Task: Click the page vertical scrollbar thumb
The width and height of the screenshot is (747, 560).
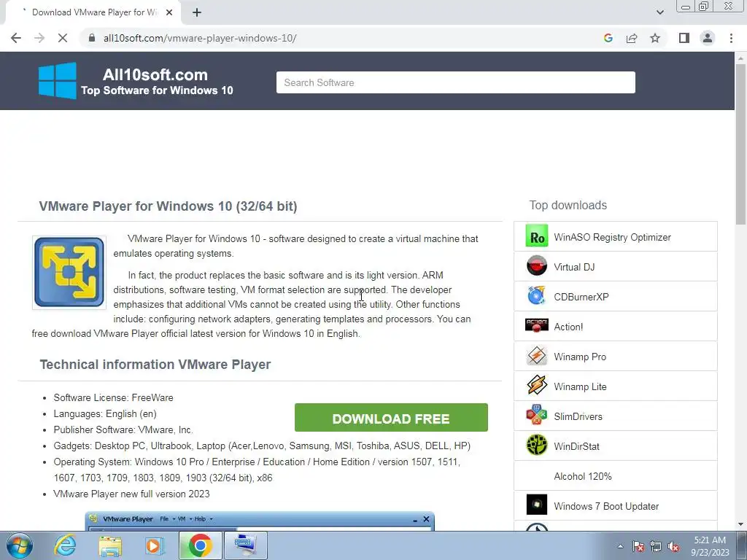Action: (740, 144)
